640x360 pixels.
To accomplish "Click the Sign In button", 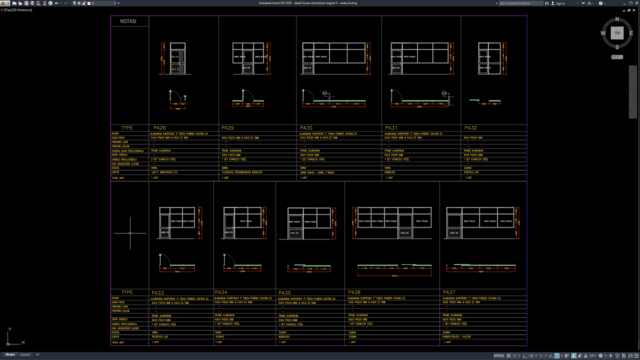I will point(559,3).
